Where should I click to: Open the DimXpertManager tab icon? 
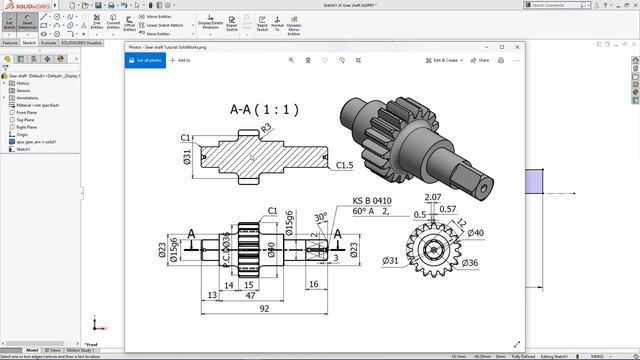click(47, 59)
